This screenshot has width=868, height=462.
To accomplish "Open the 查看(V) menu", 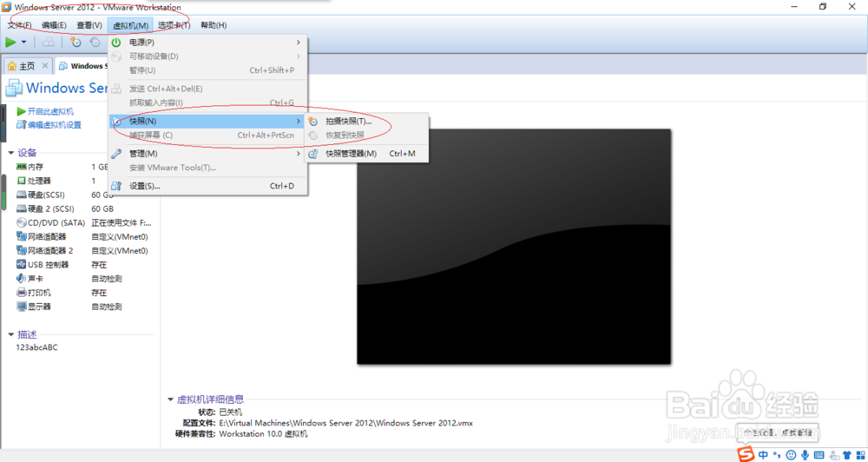I will coord(89,25).
